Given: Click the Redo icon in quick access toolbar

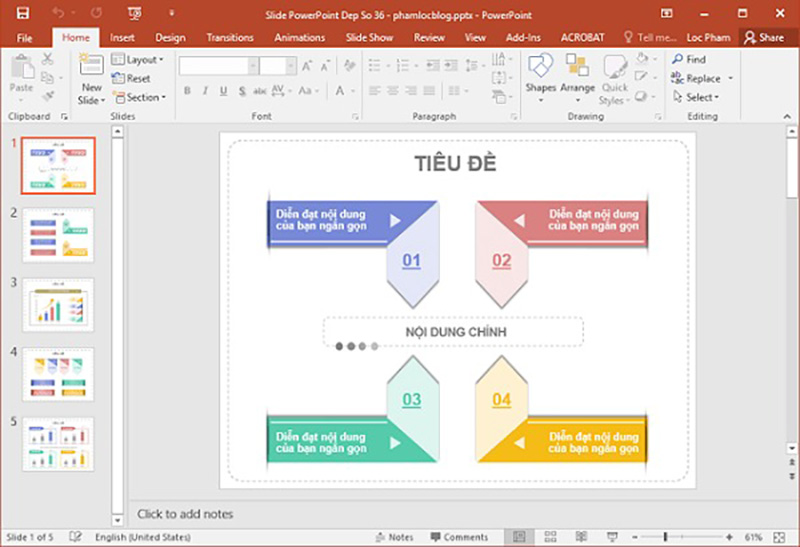Looking at the screenshot, I should pyautogui.click(x=96, y=13).
